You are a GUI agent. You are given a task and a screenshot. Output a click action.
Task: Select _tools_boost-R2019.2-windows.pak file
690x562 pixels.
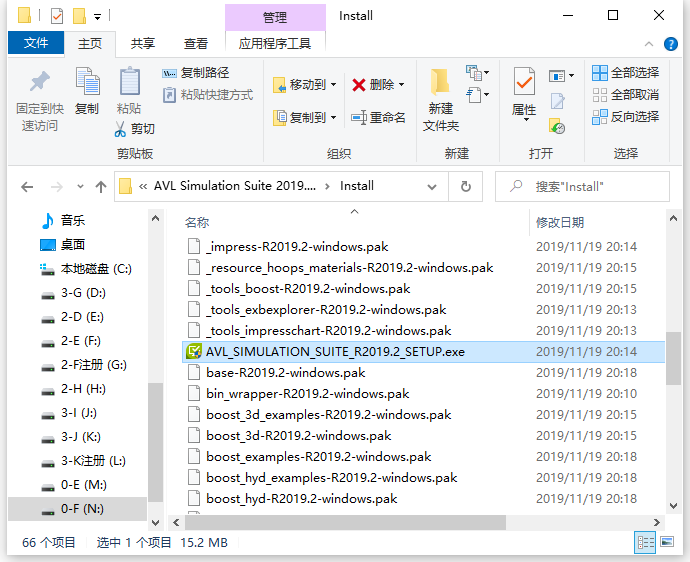[x=308, y=289]
